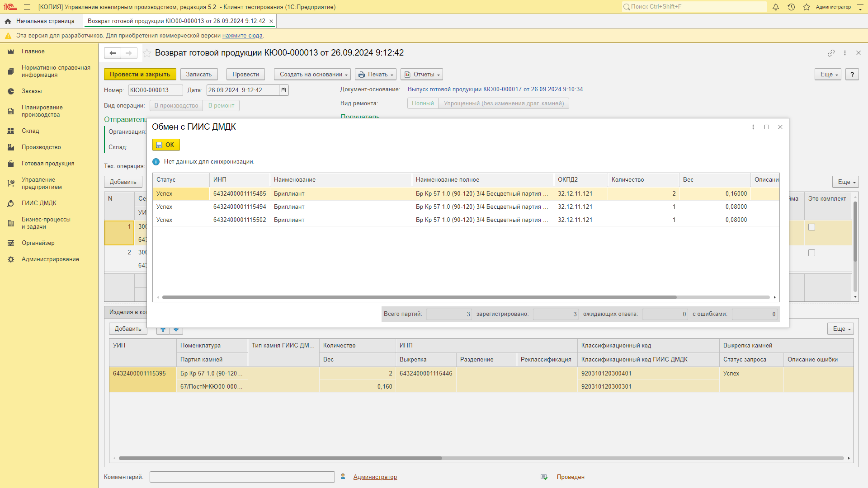The height and width of the screenshot is (488, 868).
Task: Click the bottom table horizontal scrollbar
Action: click(280, 458)
